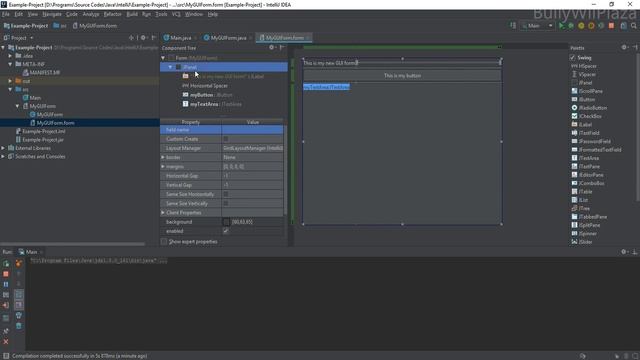Viewport: 640px width, 360px height.
Task: Rerun Main in the Run panel
Action: (x=6, y=264)
